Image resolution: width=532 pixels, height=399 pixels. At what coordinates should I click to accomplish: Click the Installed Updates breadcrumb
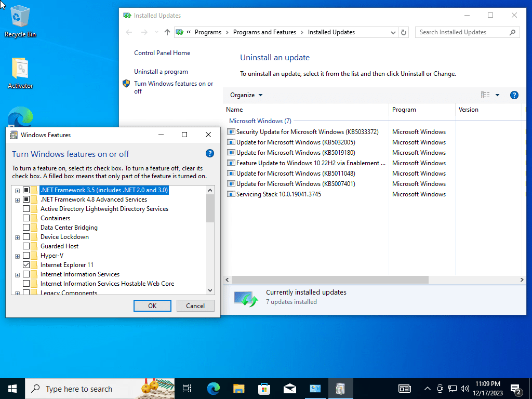tap(331, 32)
